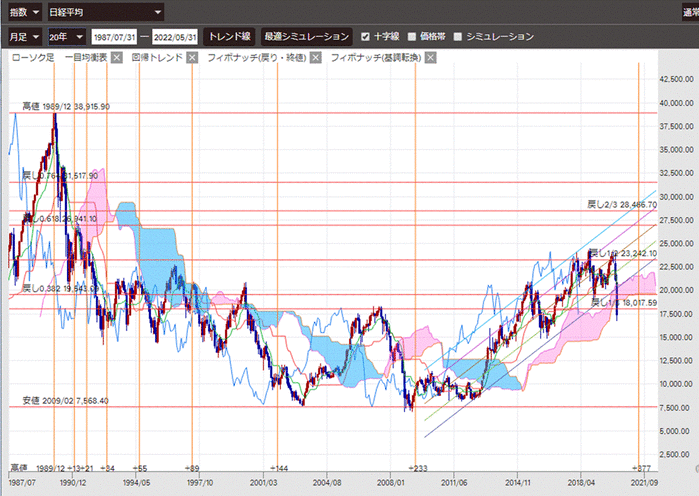Screen dimensions: 699x496
Task: Click the 戻し2/3 28,466.70 label
Action: coord(622,205)
